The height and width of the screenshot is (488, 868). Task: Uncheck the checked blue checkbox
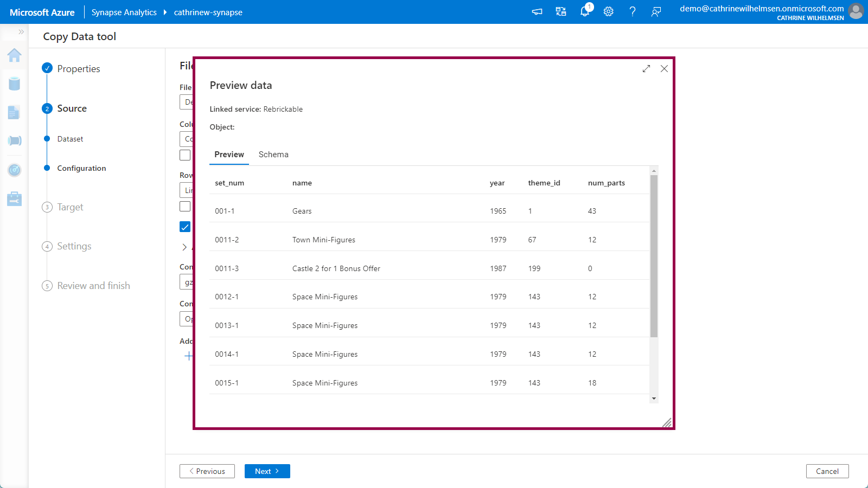point(185,227)
